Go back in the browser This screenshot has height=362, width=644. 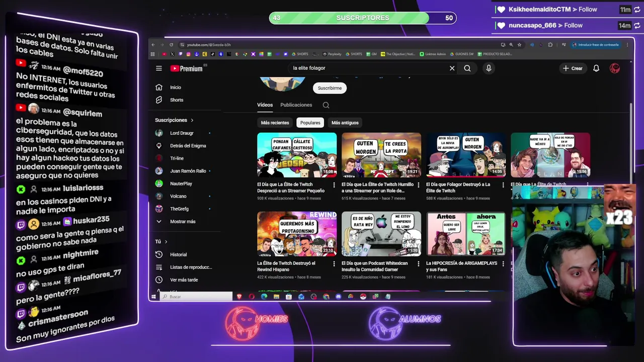(x=153, y=45)
